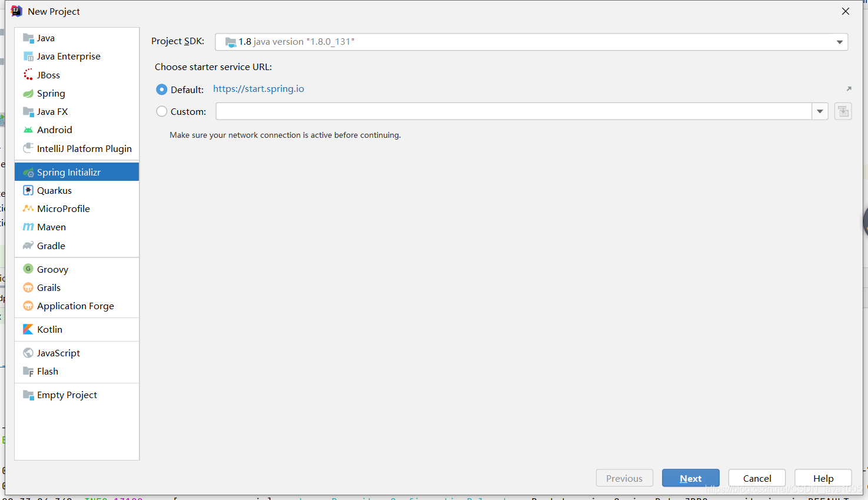868x500 pixels.
Task: Click the Next button
Action: click(x=690, y=478)
